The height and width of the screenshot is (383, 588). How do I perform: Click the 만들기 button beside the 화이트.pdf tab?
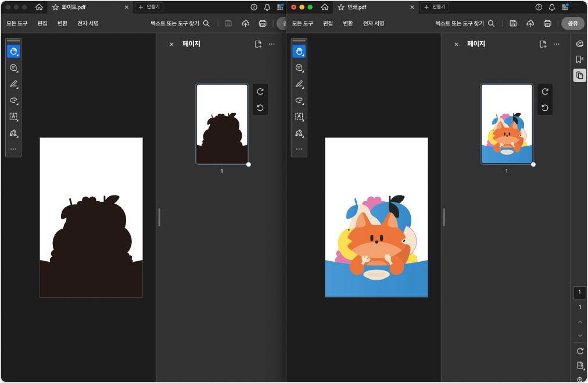pyautogui.click(x=149, y=7)
